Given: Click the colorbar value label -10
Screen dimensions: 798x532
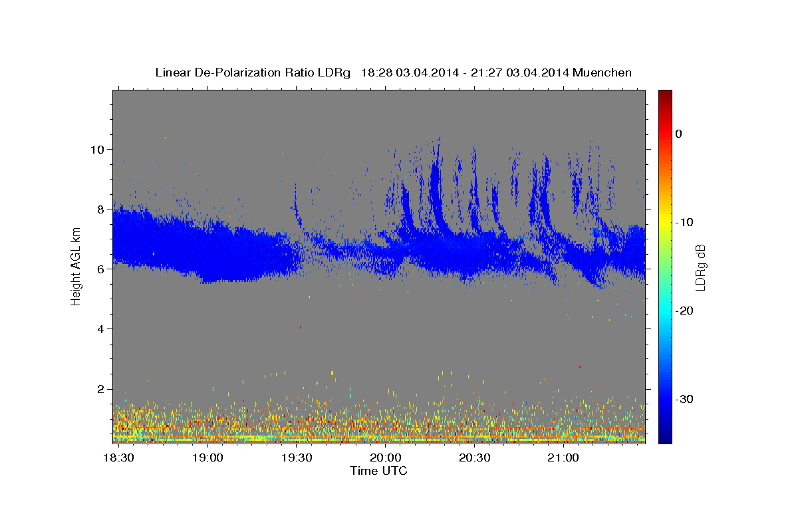Looking at the screenshot, I should pos(684,222).
